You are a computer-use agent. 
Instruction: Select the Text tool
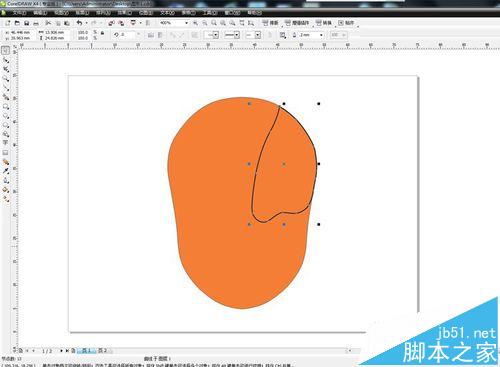click(x=5, y=143)
